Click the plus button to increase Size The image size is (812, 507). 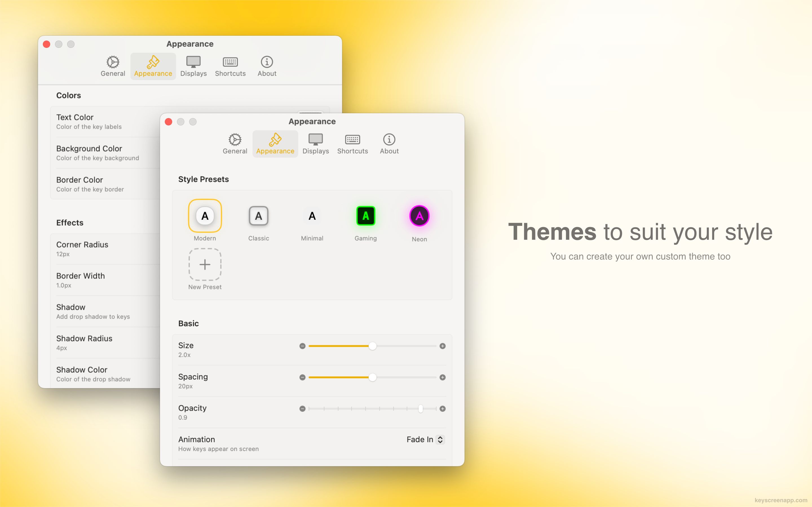coord(442,346)
